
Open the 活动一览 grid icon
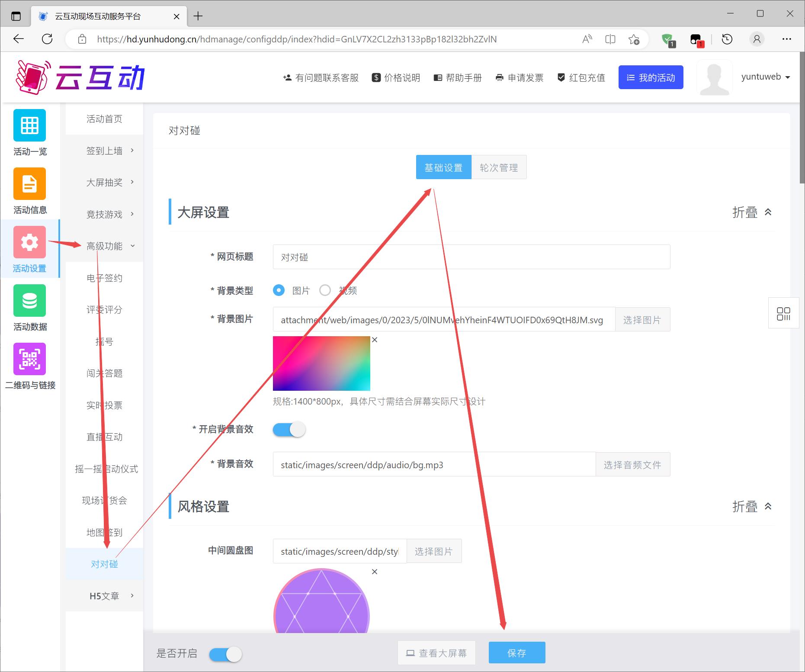pyautogui.click(x=29, y=125)
